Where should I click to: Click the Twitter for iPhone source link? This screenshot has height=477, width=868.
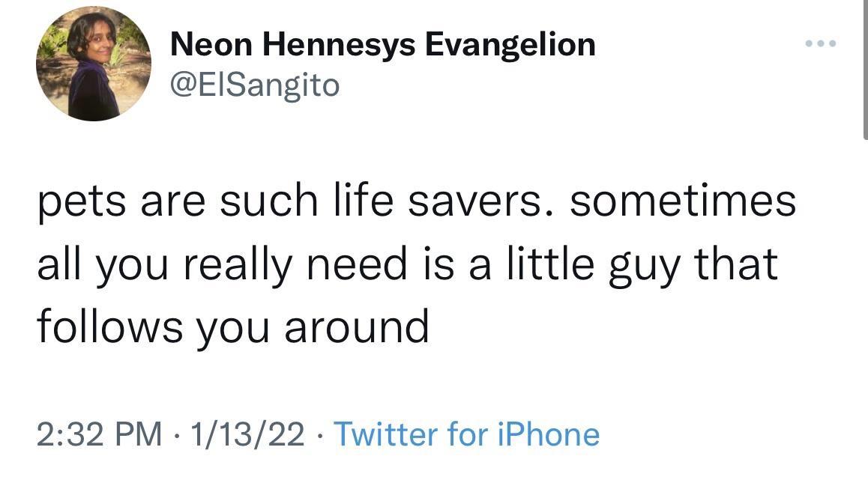(467, 434)
